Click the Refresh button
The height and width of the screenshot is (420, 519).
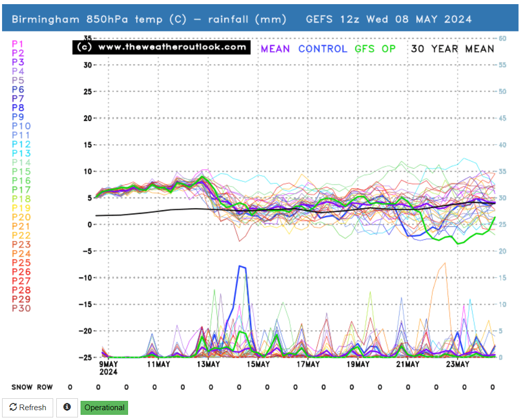point(28,408)
